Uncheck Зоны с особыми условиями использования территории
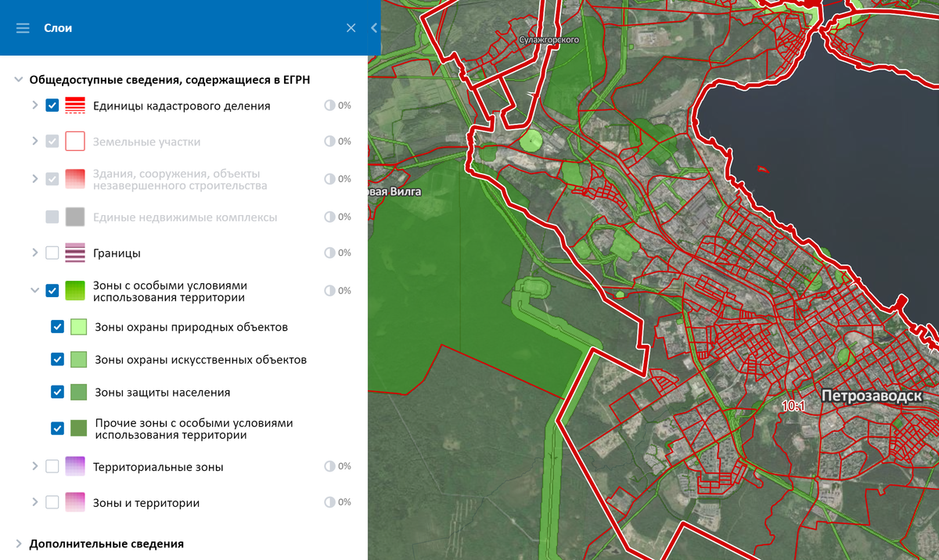 point(52,291)
